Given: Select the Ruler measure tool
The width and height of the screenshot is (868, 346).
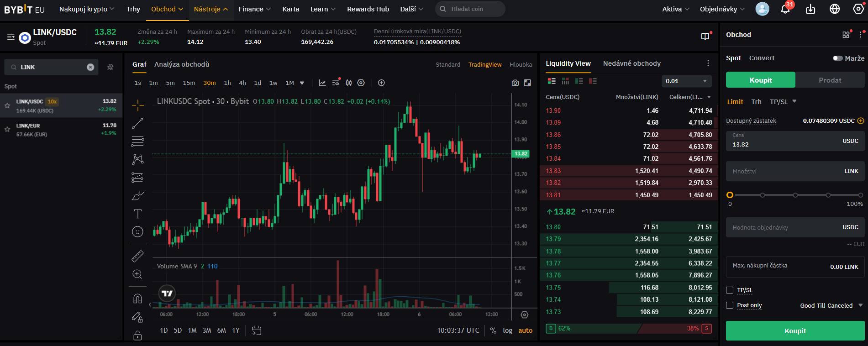Looking at the screenshot, I should click(x=137, y=256).
